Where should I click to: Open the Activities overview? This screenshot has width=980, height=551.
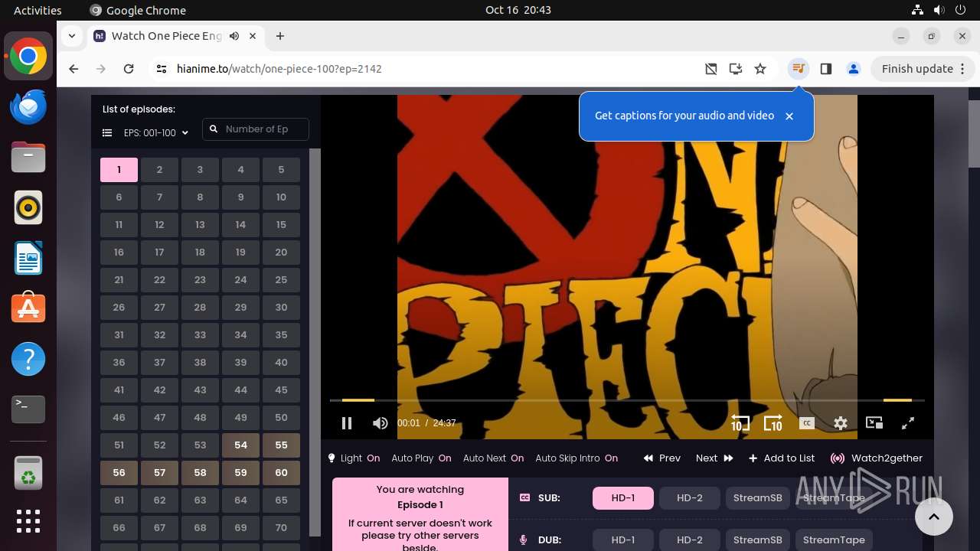(x=38, y=10)
